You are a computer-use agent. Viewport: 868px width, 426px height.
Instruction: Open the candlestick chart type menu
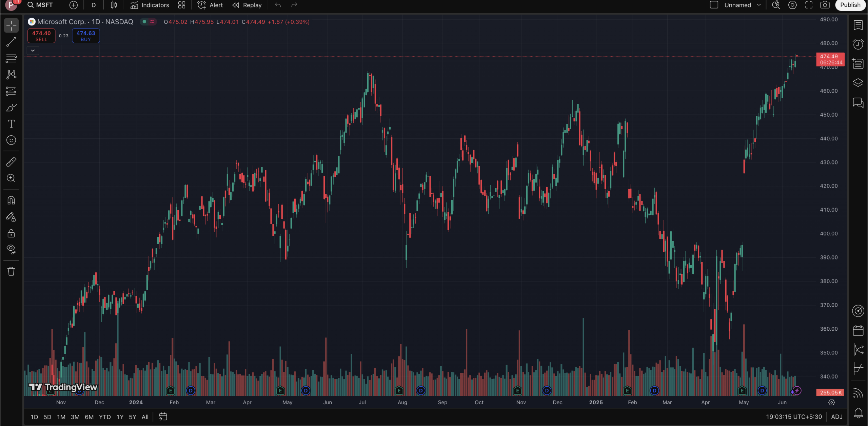(114, 5)
